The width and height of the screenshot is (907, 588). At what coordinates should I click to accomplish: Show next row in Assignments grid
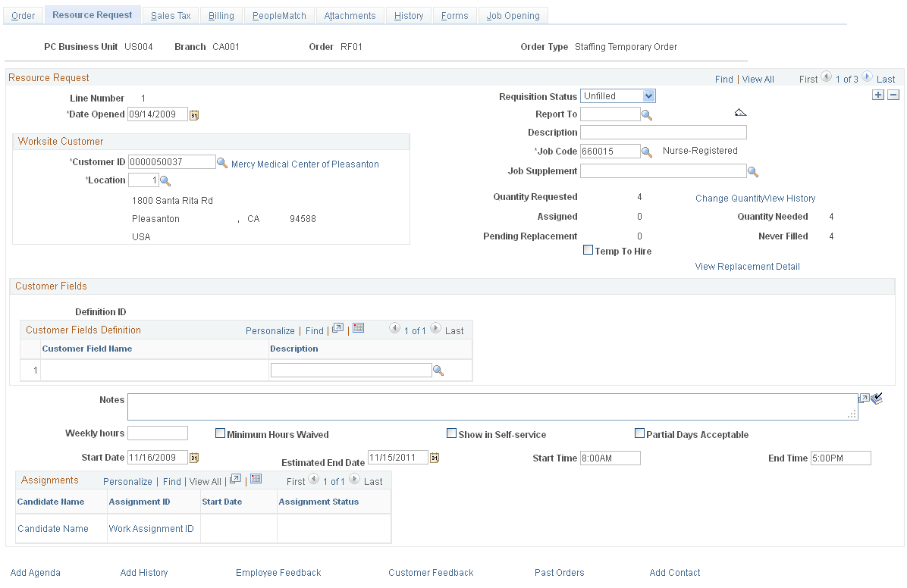(x=355, y=479)
